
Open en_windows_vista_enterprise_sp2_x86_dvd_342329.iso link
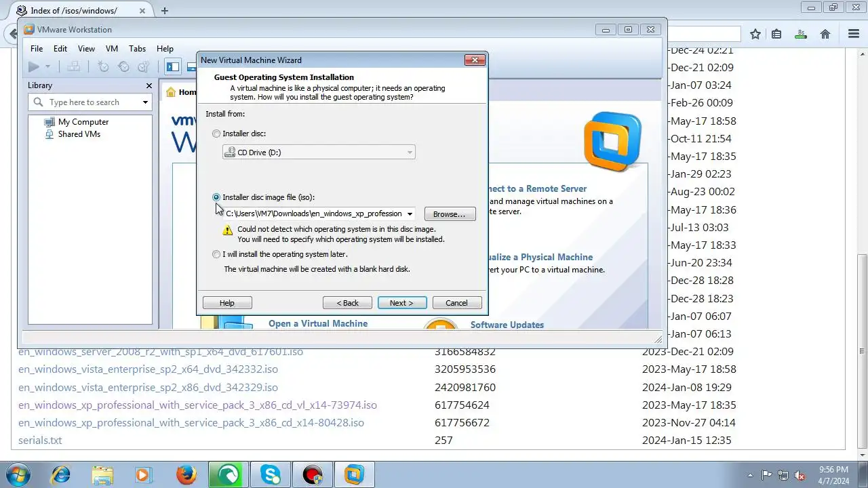pyautogui.click(x=148, y=387)
